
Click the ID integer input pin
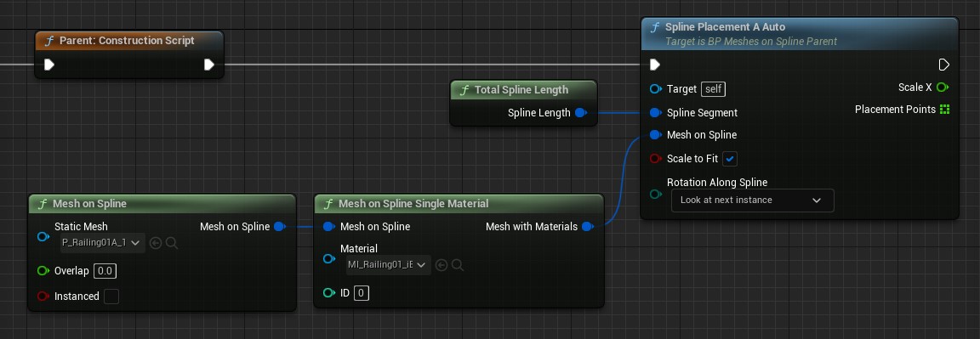click(328, 293)
